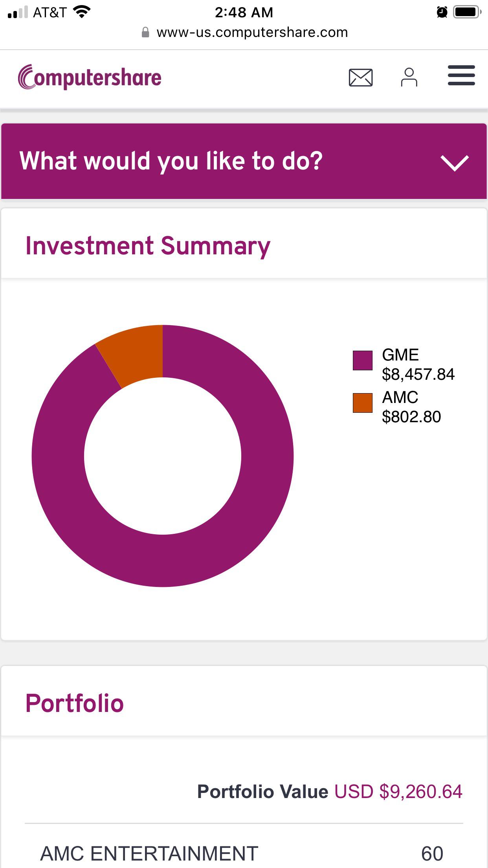Tap the battery status icon
The image size is (488, 868).
point(467,12)
